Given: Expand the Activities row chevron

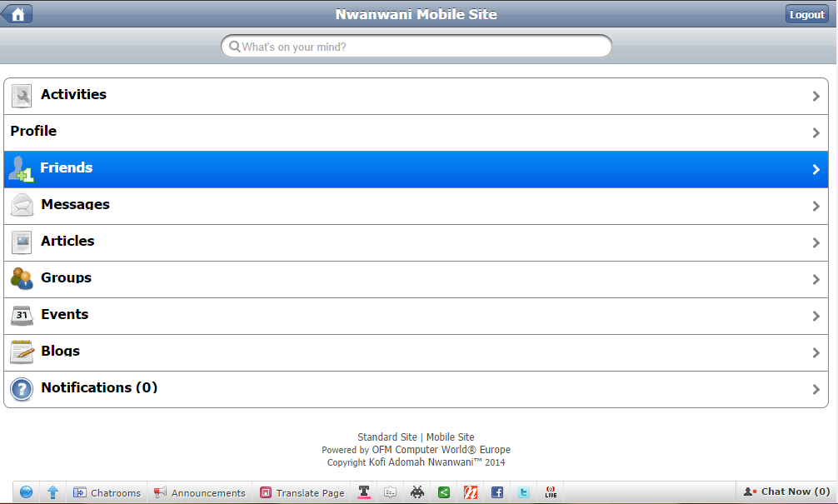Looking at the screenshot, I should point(816,96).
